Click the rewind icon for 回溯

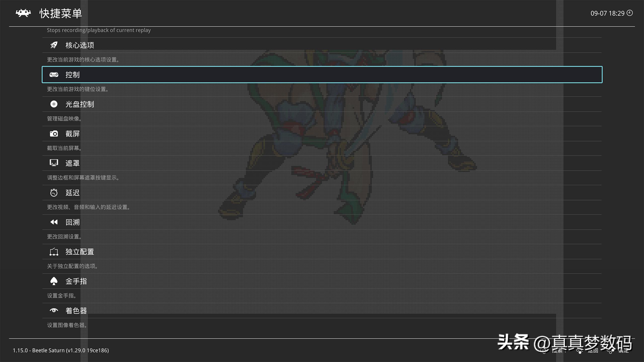click(54, 222)
